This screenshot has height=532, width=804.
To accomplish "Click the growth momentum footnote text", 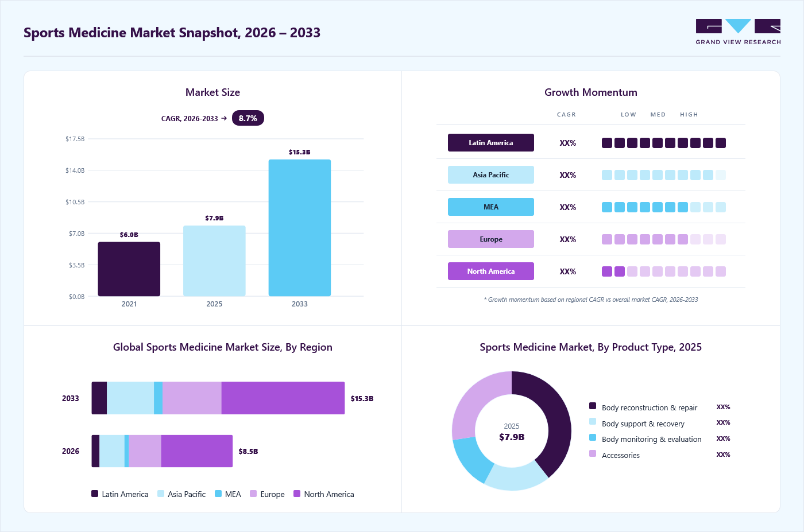I will 591,300.
